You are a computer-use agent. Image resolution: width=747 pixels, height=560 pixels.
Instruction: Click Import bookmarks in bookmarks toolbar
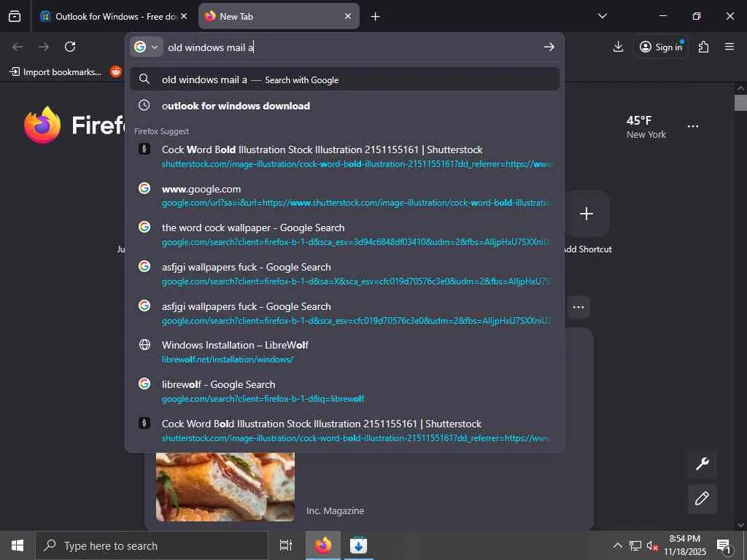55,72
